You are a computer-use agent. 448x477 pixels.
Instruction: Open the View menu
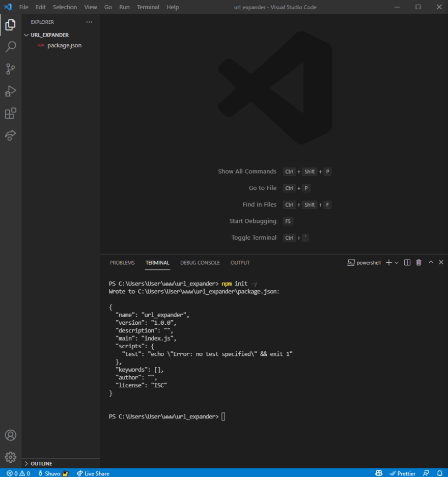(x=91, y=7)
